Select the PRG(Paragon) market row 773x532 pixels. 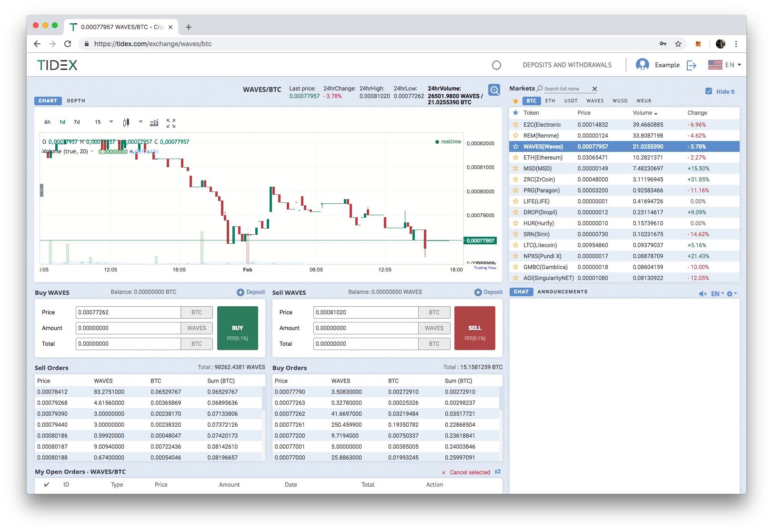(624, 191)
